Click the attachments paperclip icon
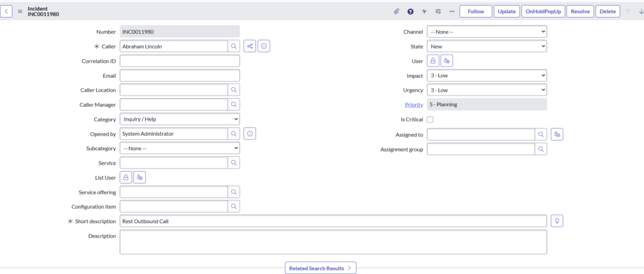Screen dimensions: 644x274 396,11
